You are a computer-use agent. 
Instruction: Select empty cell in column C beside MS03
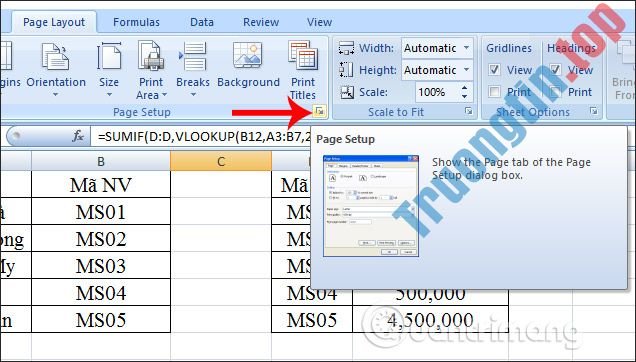221,266
